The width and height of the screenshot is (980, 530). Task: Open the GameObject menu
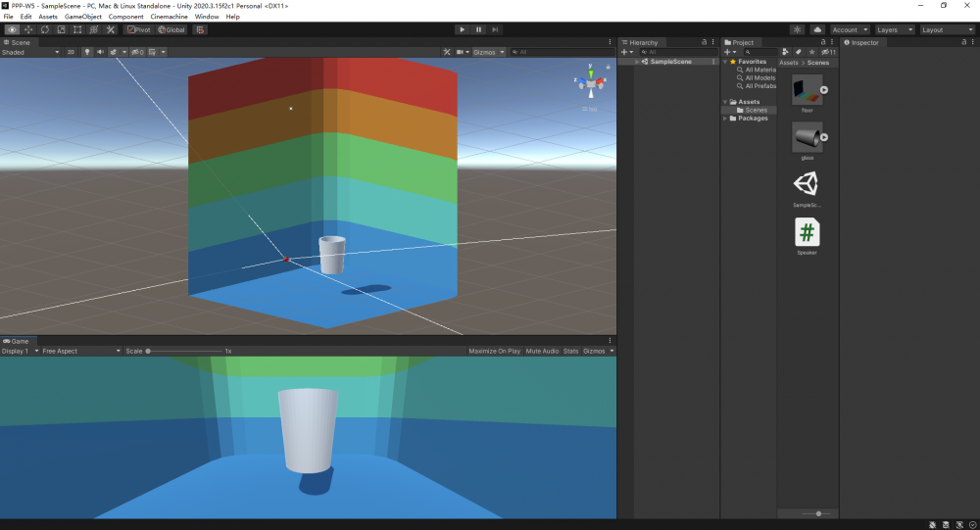(83, 17)
